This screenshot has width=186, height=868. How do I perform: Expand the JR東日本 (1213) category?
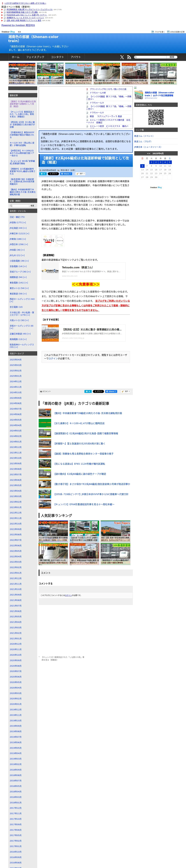(27, 233)
